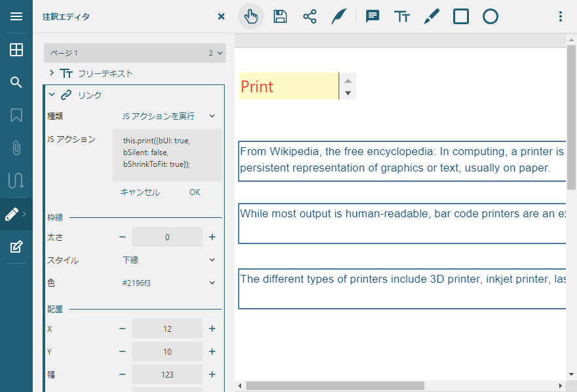Image resolution: width=577 pixels, height=392 pixels.
Task: Increase the border 太さ value
Action: pyautogui.click(x=212, y=237)
